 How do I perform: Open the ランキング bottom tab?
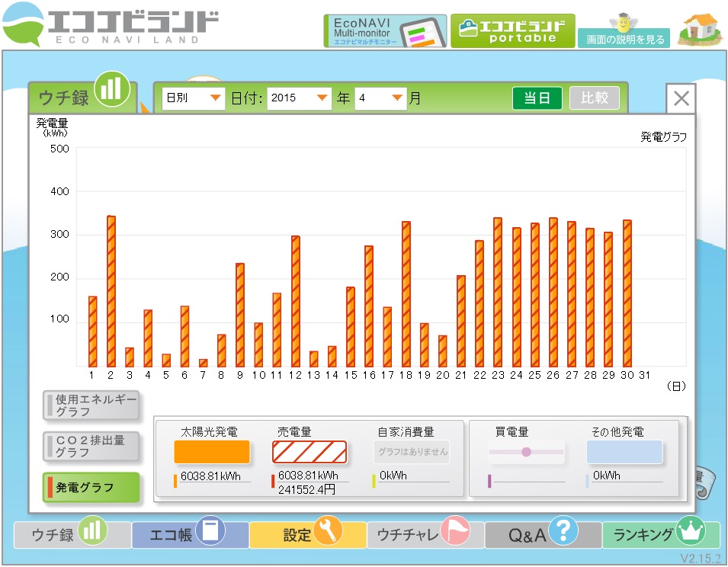(662, 534)
